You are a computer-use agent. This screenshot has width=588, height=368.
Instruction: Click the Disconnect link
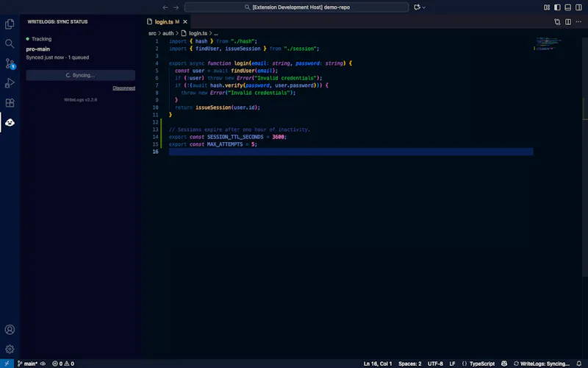click(123, 88)
